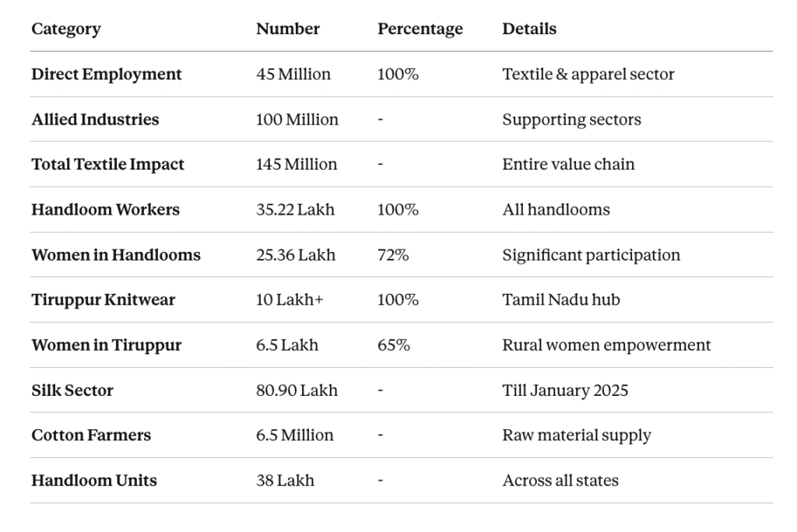The height and width of the screenshot is (532, 797).
Task: Click the Number column header
Action: (x=287, y=30)
